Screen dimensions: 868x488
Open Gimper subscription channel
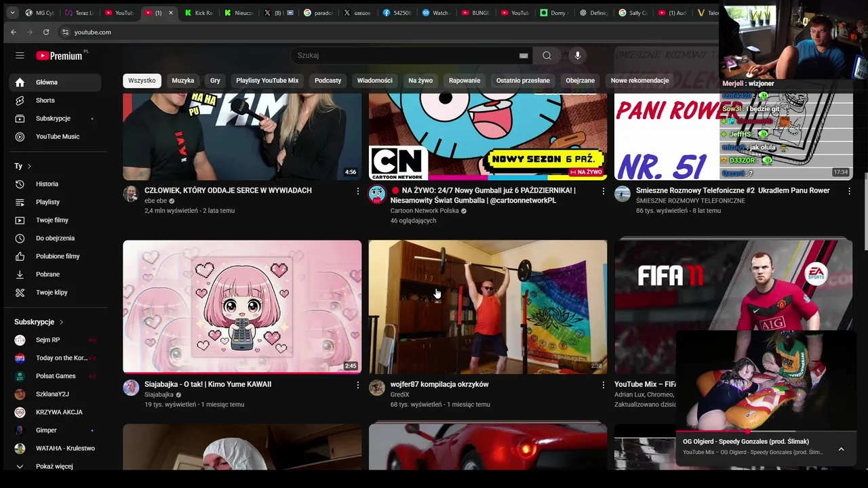pyautogui.click(x=55, y=430)
